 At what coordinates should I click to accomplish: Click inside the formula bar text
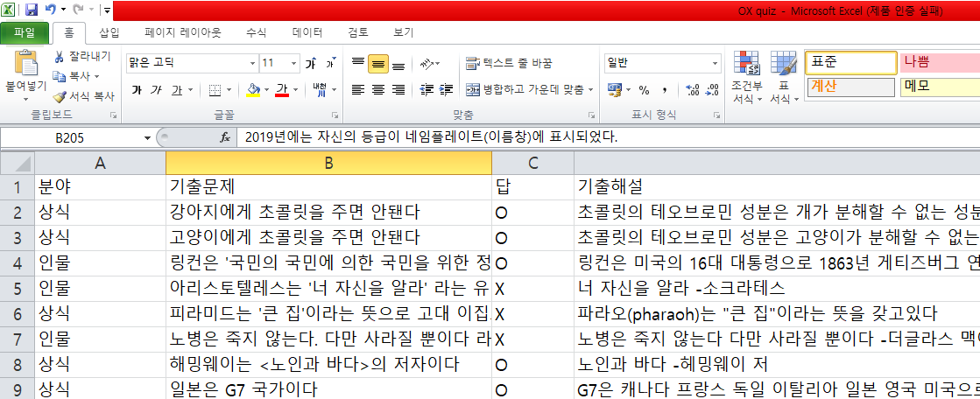coord(431,137)
